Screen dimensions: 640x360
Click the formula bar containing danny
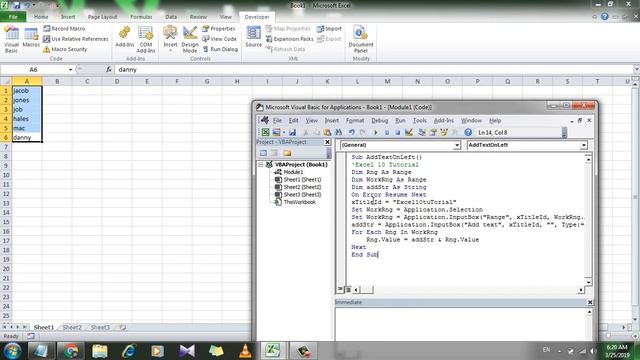pos(373,70)
